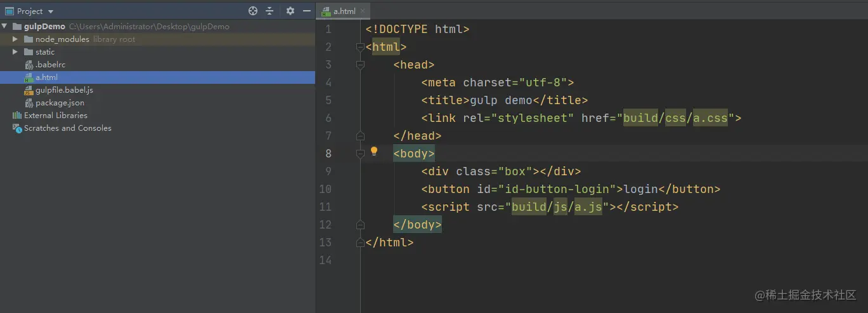Click the Scratches and Consoles icon
The width and height of the screenshot is (868, 313).
[x=17, y=128]
